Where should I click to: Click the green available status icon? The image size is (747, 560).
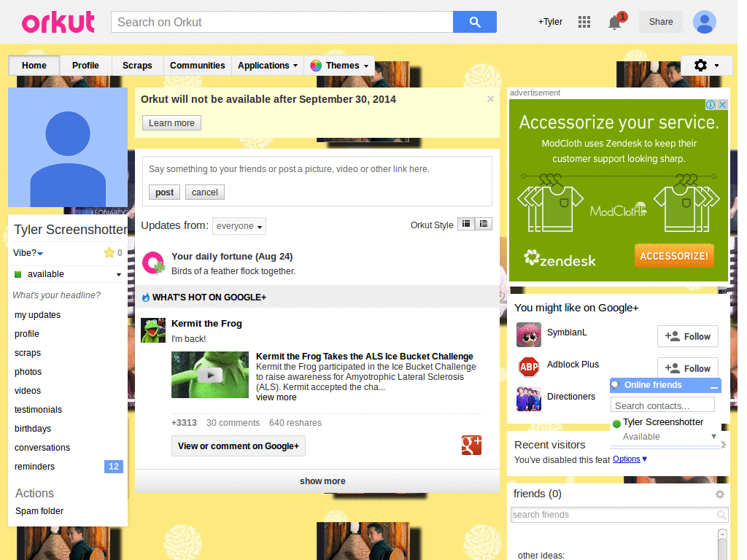(18, 274)
